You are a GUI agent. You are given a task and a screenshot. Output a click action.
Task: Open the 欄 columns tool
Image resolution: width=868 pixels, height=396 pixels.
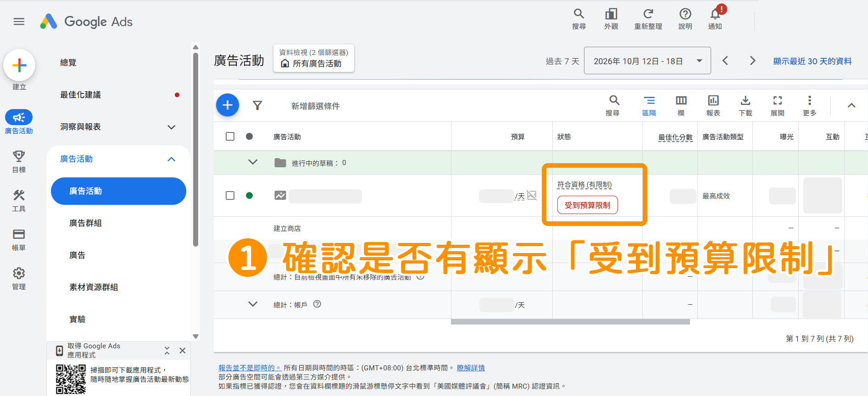tap(681, 105)
